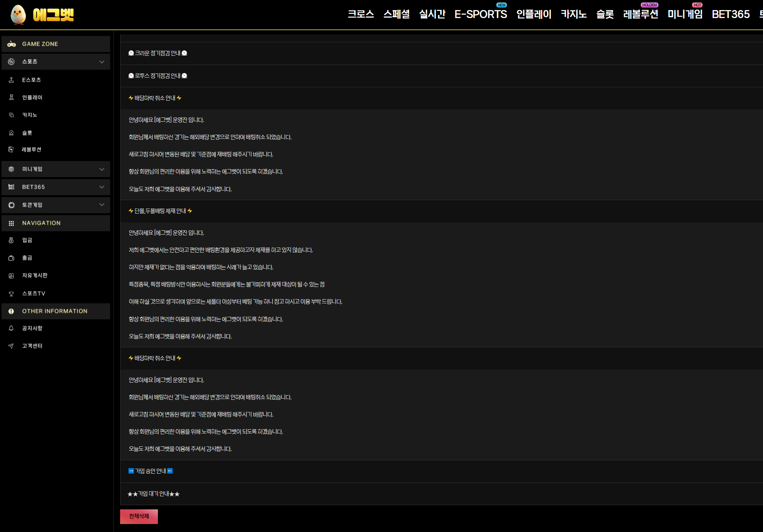Viewport: 763px width, 532px height.
Task: Open the 레볼루션 top menu item
Action: [x=640, y=14]
